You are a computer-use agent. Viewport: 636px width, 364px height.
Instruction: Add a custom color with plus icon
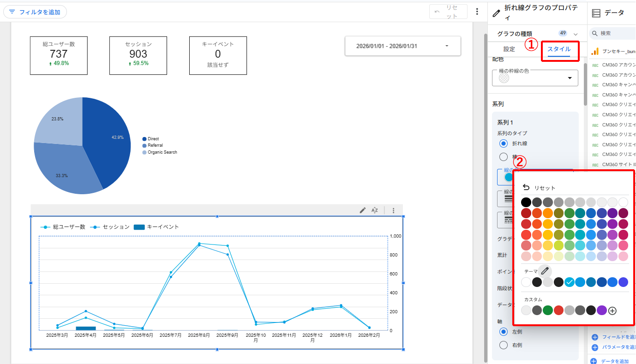click(x=612, y=310)
